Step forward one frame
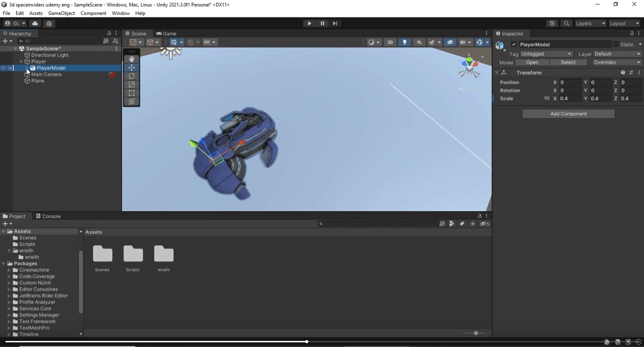 click(x=335, y=23)
